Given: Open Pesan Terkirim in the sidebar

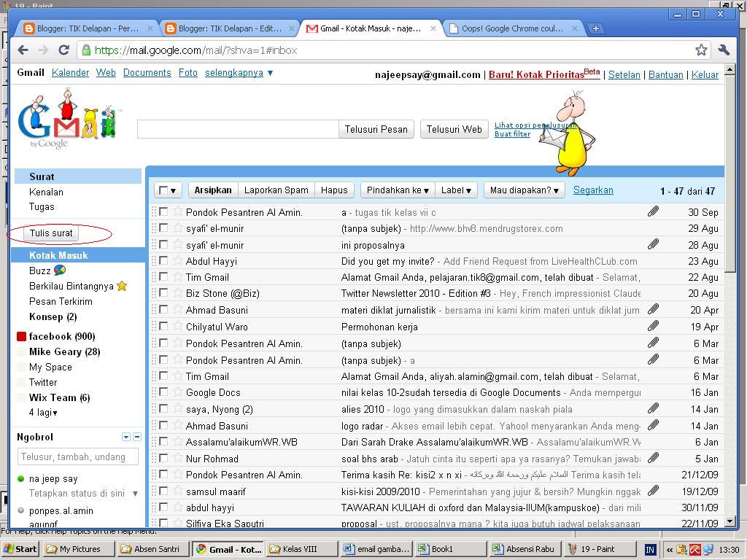Looking at the screenshot, I should (x=61, y=301).
